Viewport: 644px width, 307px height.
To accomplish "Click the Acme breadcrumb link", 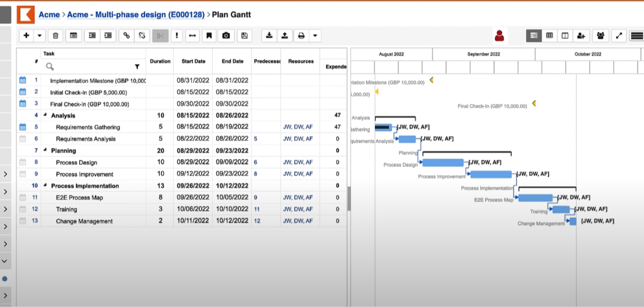I will point(49,15).
